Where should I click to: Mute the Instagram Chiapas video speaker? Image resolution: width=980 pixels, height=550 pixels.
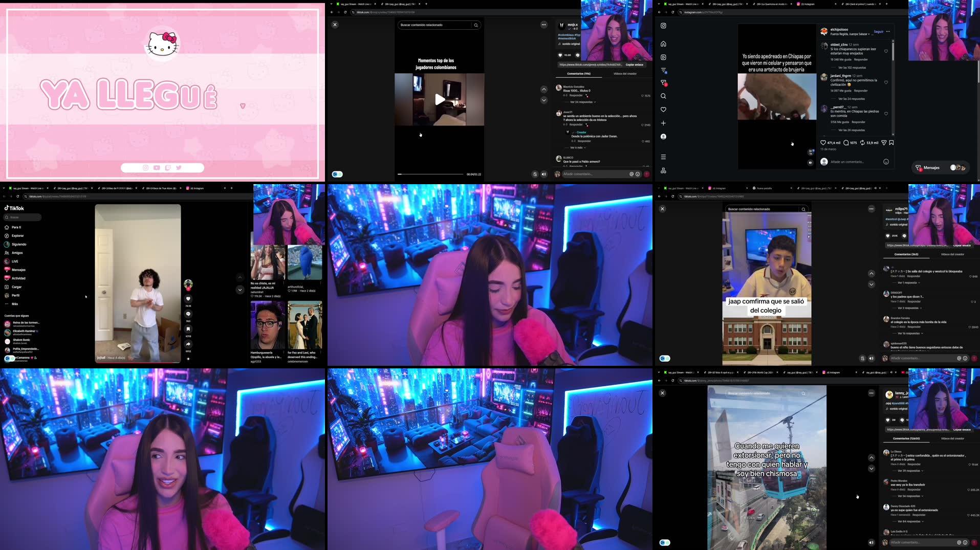pos(810,163)
